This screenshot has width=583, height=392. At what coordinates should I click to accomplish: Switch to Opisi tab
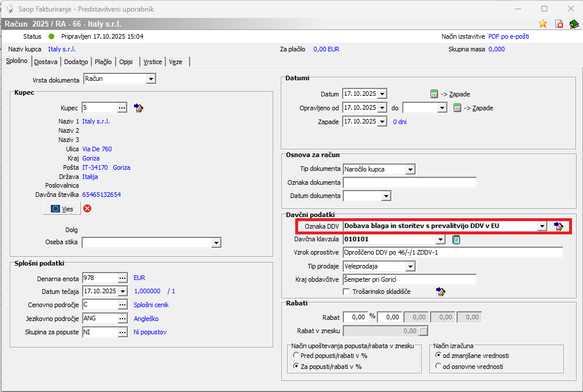point(126,62)
